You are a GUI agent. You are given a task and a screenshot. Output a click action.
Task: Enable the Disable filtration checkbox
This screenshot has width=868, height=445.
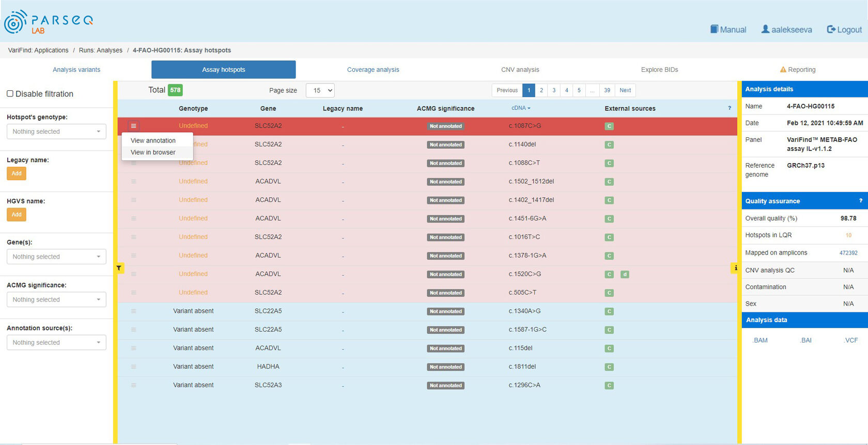(10, 93)
